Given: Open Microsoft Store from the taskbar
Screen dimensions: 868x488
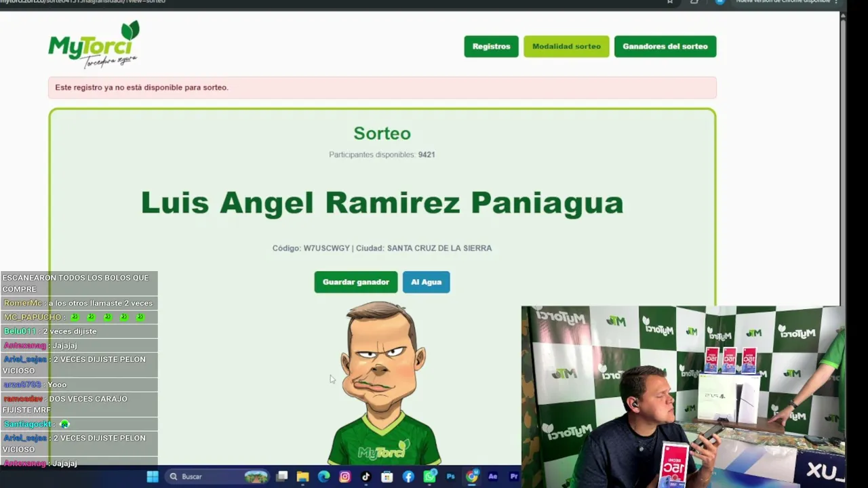Looking at the screenshot, I should 387,476.
